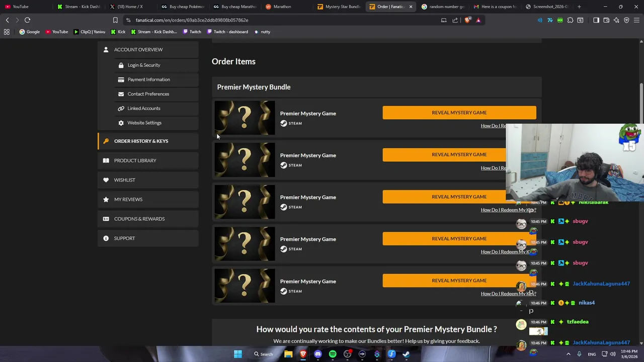
Task: Click the first mystery game thumbnail
Action: tap(245, 118)
